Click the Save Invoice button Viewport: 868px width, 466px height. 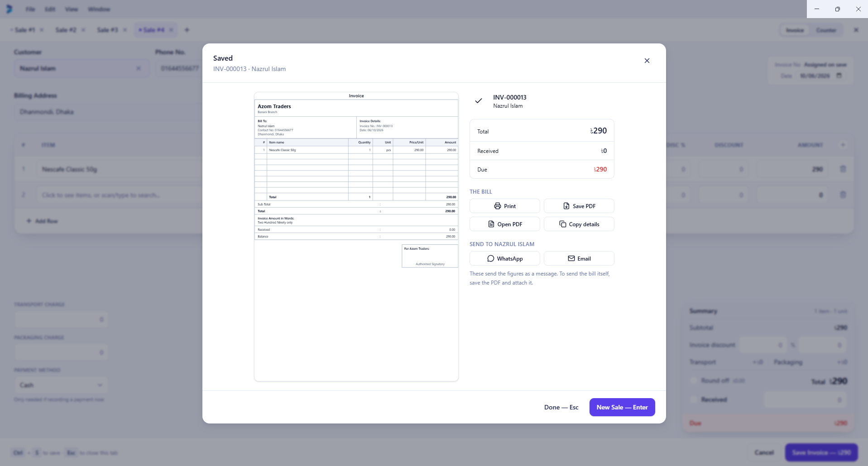coord(821,452)
